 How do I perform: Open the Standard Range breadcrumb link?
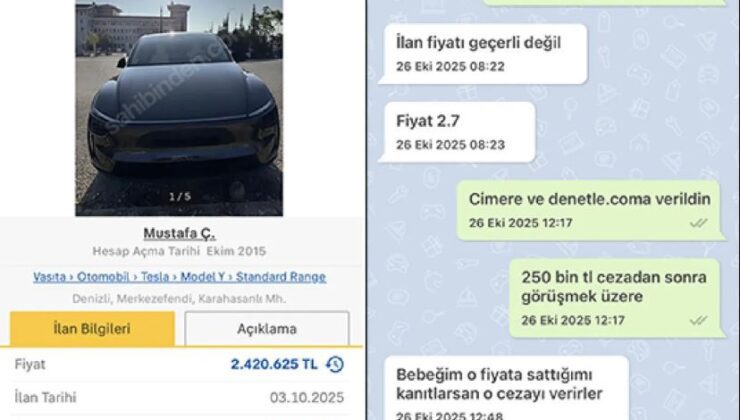pyautogui.click(x=281, y=277)
